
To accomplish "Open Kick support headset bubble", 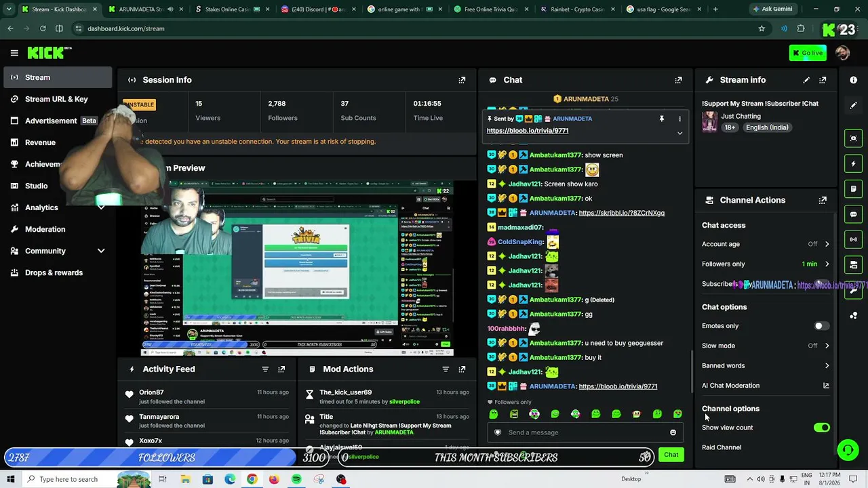I will [847, 450].
